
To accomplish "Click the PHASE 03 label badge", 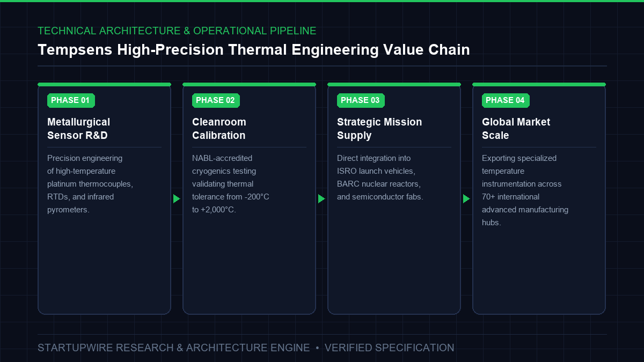I will coord(361,100).
